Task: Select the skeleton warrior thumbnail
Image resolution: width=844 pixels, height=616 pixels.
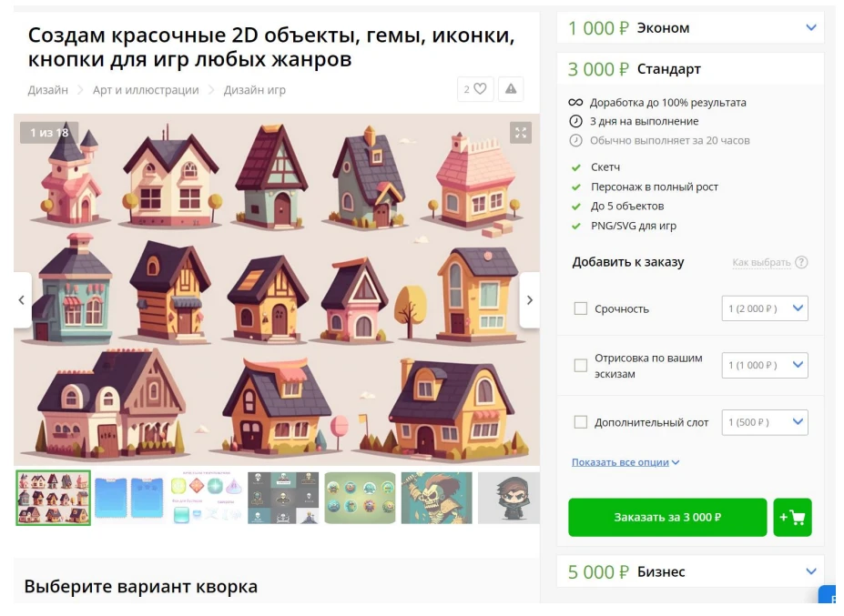Action: click(436, 498)
